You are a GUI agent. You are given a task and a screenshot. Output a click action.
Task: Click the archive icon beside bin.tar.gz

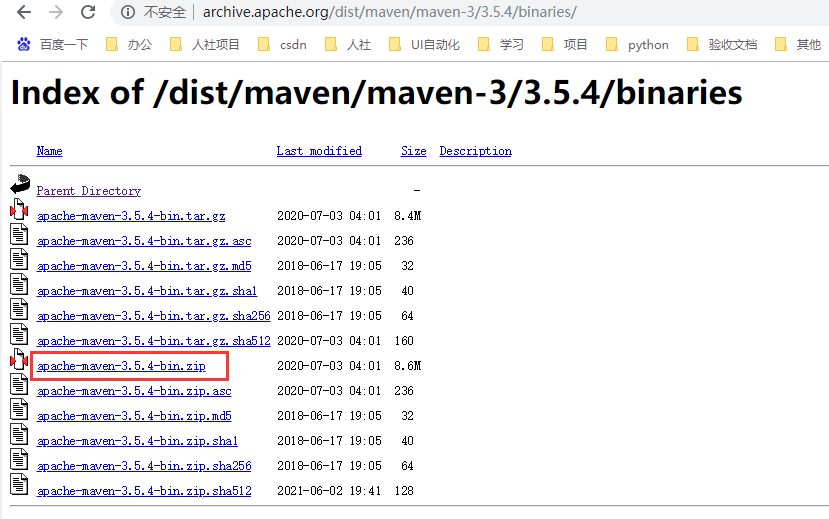point(19,209)
